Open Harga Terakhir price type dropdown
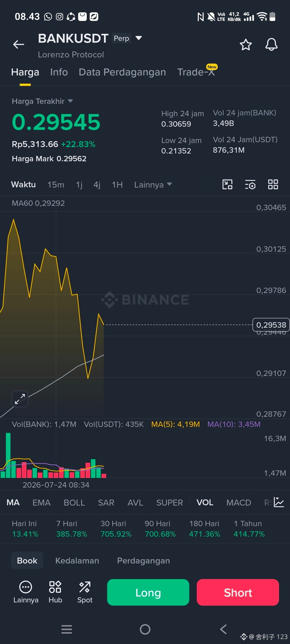The height and width of the screenshot is (644, 290). tap(42, 101)
